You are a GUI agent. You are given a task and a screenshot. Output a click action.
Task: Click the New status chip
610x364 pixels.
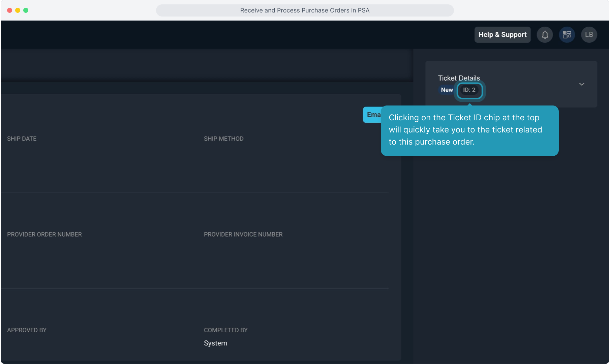pos(447,90)
